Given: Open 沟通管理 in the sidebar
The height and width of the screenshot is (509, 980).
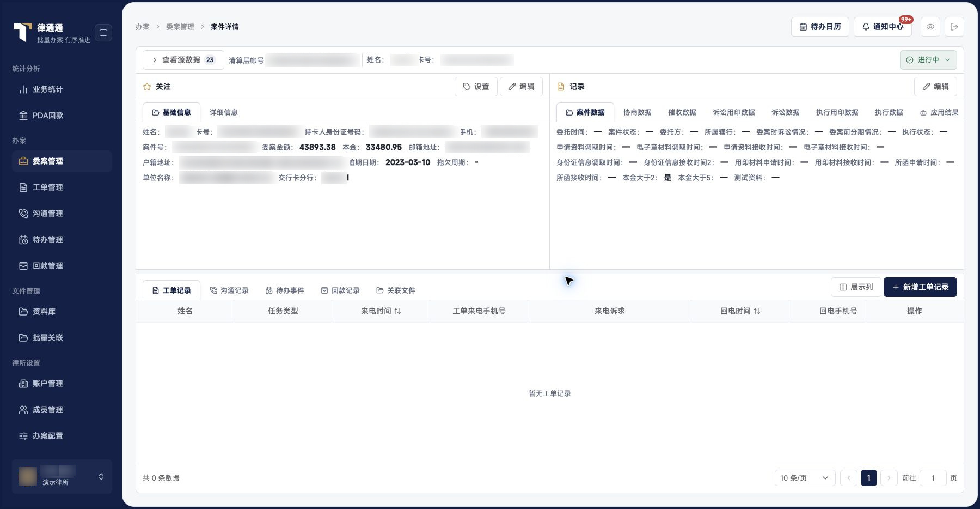Looking at the screenshot, I should [x=62, y=214].
